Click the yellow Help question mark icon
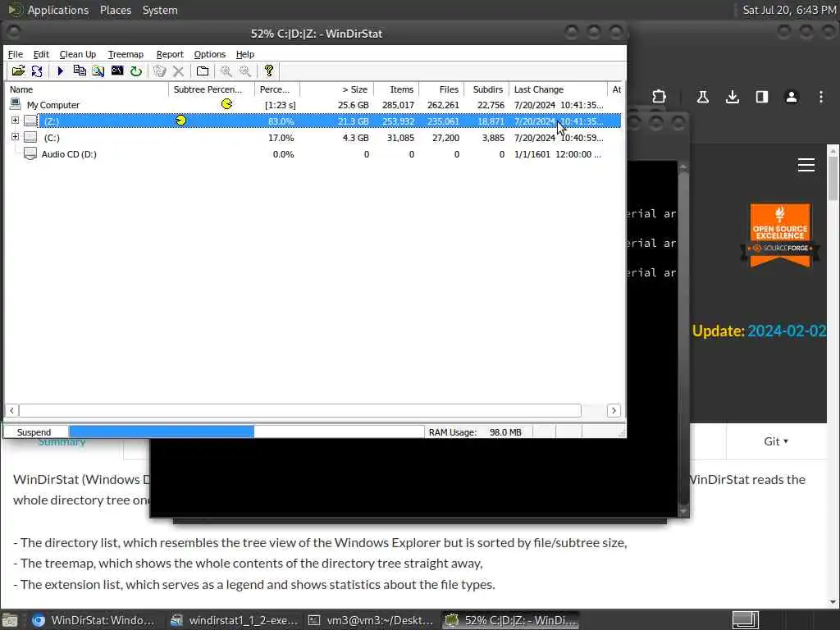Viewport: 840px width, 630px height. pos(269,71)
